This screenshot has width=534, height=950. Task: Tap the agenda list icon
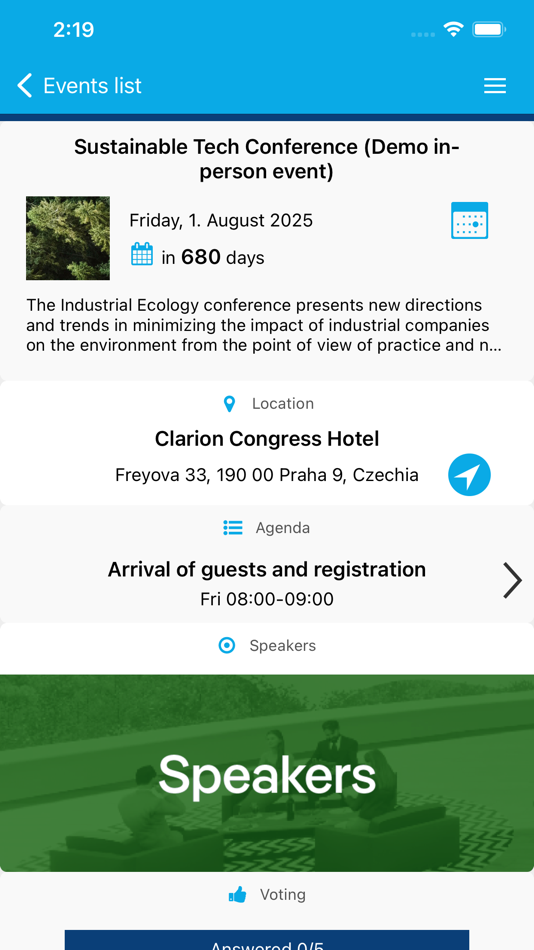(233, 528)
